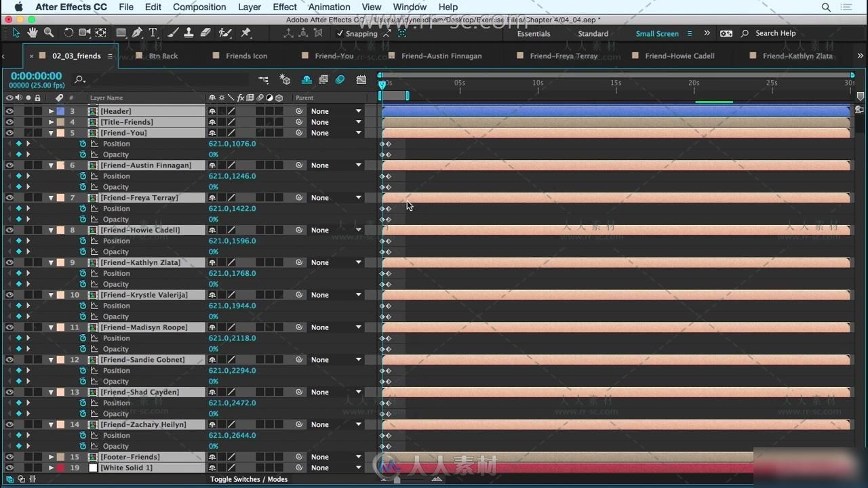Click the Friend-Shad Cayden label color swatch
Viewport: 868px width, 488px height.
[x=61, y=392]
